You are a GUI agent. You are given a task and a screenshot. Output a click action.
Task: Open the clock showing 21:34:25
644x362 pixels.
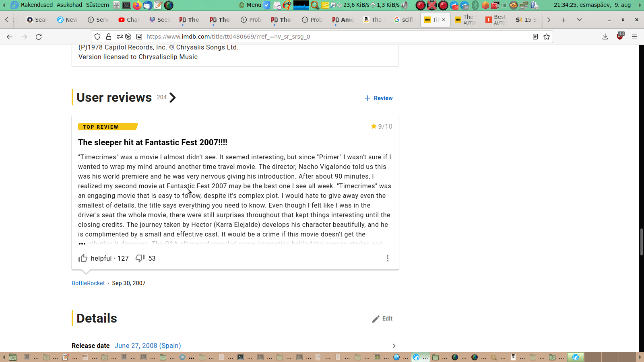(x=592, y=5)
